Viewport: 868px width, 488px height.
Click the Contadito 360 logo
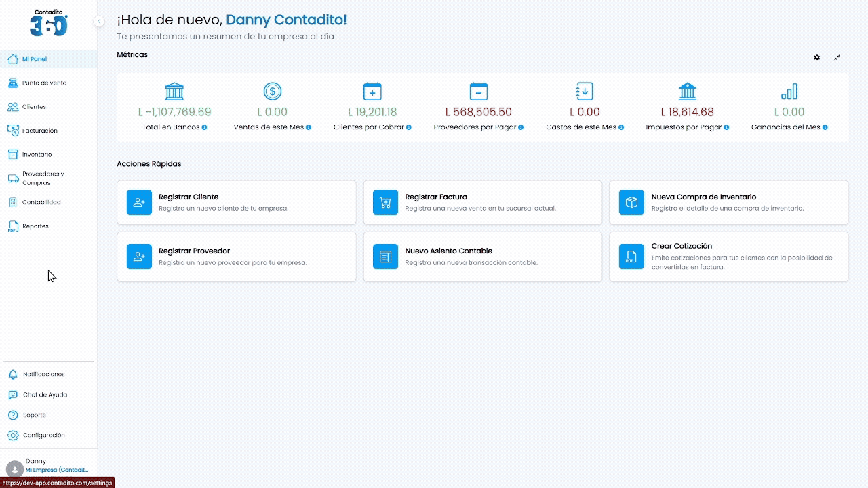point(49,23)
